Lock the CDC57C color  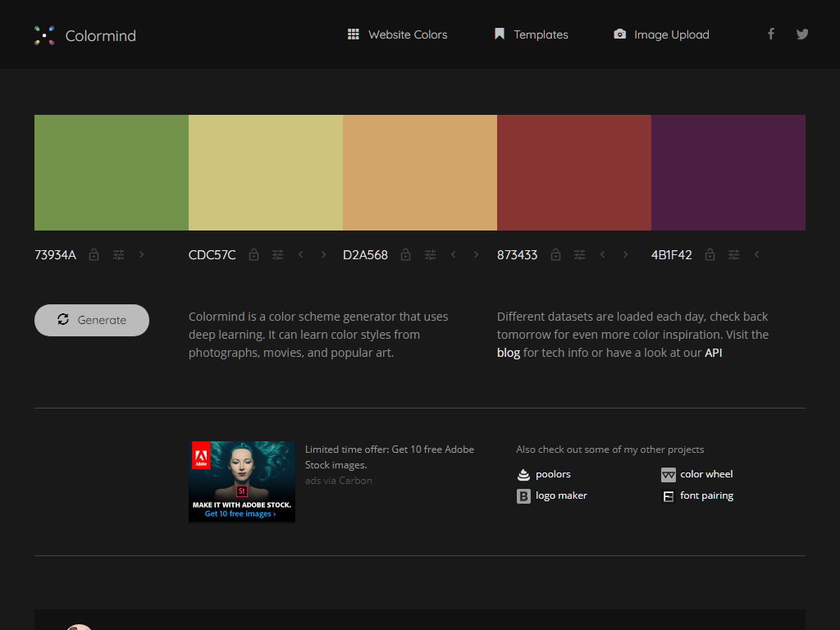click(254, 255)
